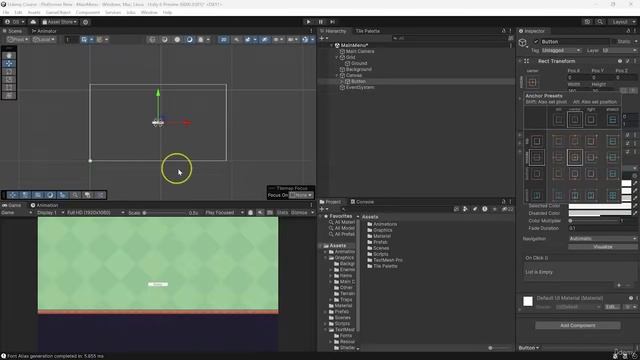640x360 pixels.
Task: Click the anchor preset box in Rect Transform
Action: click(533, 82)
